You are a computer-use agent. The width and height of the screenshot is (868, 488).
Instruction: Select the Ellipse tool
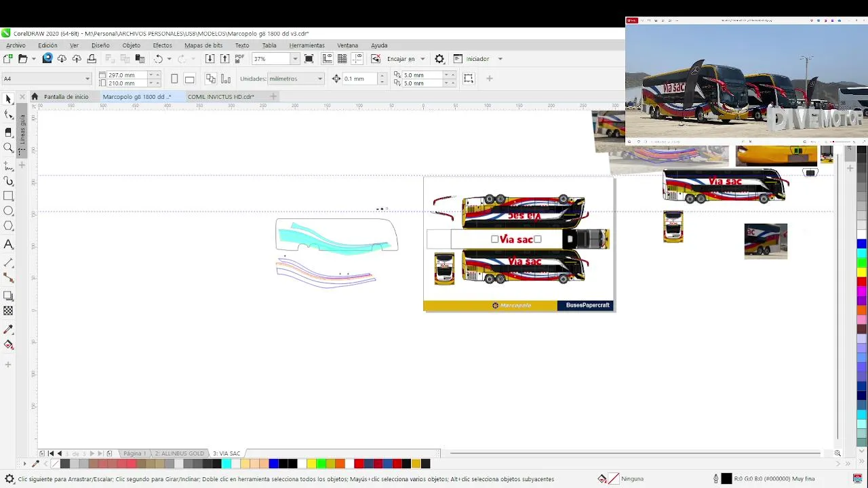point(8,211)
